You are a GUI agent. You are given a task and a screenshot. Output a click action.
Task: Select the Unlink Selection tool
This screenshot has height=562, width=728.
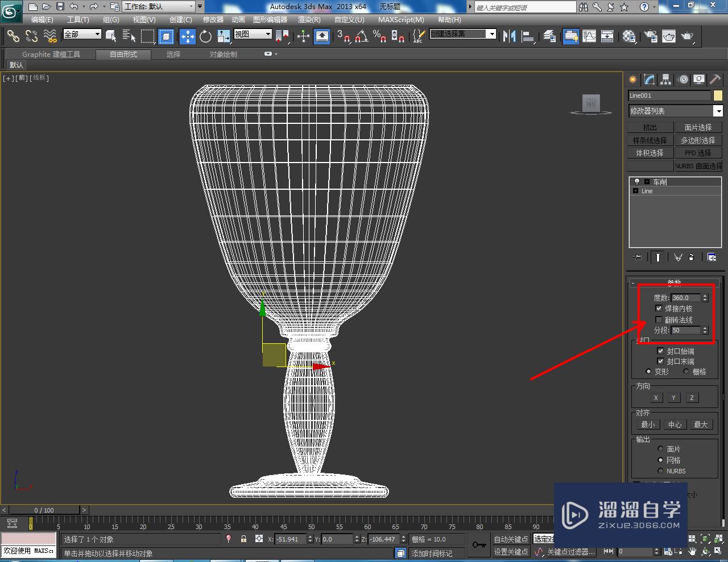pyautogui.click(x=31, y=36)
